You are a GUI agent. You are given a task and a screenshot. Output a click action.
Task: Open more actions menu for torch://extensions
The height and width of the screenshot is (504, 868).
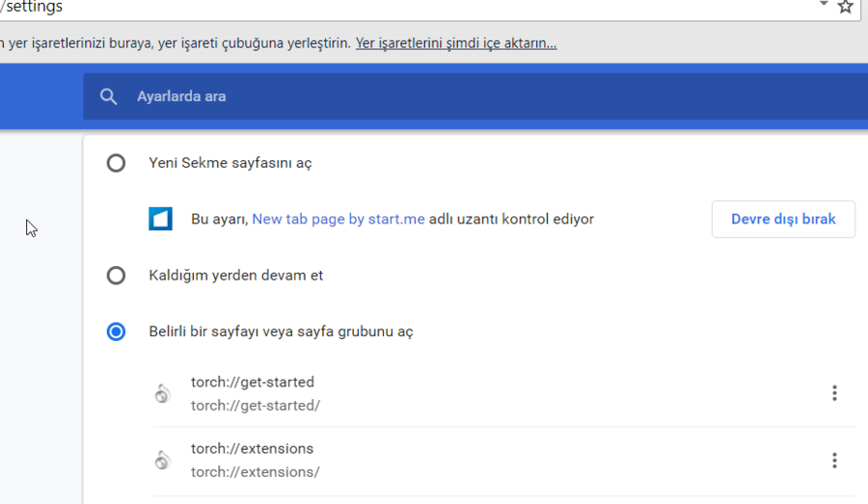[x=834, y=461]
